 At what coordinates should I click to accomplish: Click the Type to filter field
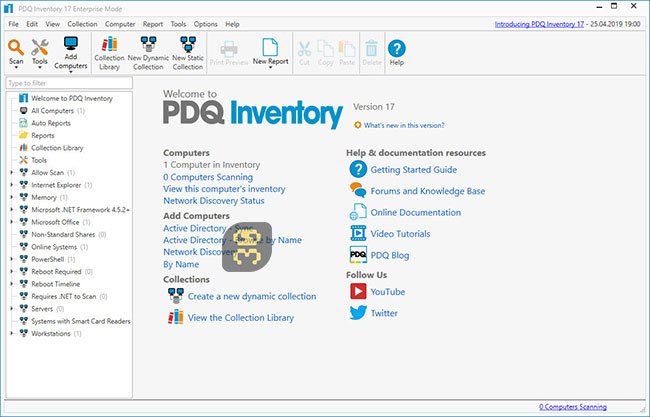click(69, 83)
